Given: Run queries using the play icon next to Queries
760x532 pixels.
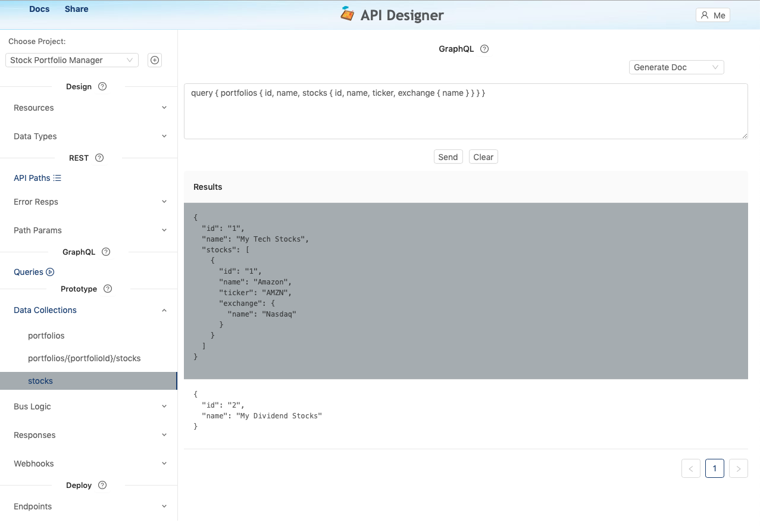Looking at the screenshot, I should pos(49,271).
